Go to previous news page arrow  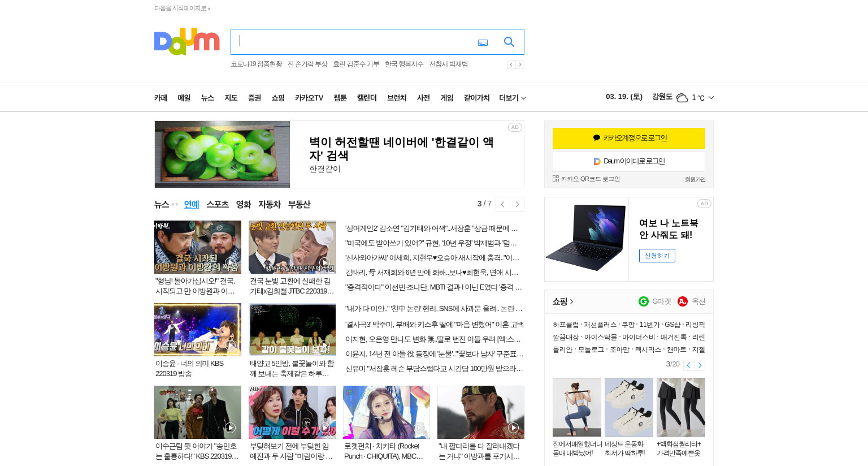click(x=502, y=204)
